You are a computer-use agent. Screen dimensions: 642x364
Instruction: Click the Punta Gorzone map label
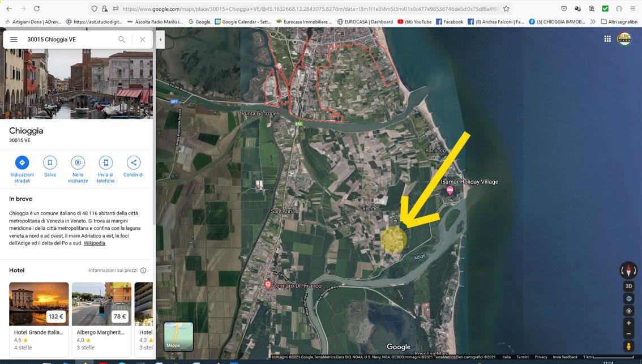click(x=259, y=113)
